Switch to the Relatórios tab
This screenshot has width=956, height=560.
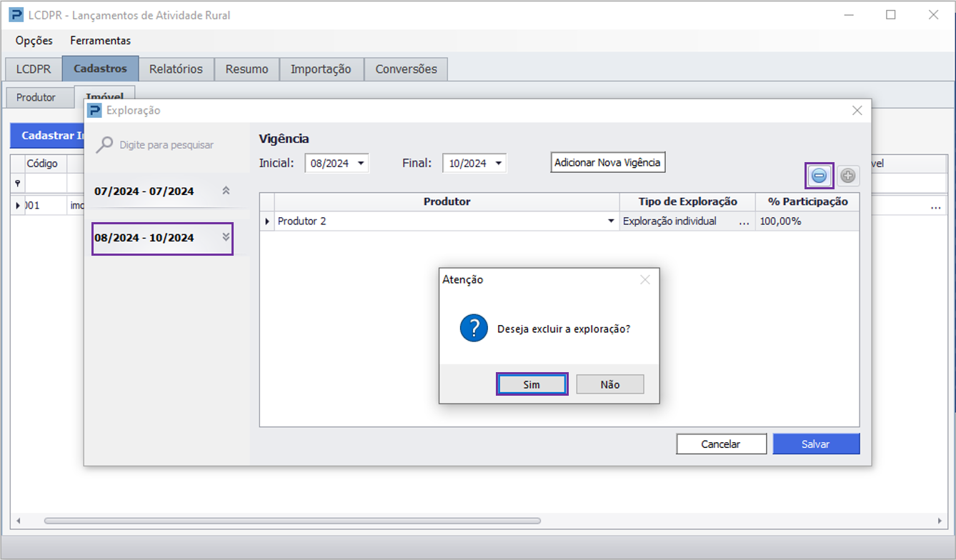pos(176,69)
